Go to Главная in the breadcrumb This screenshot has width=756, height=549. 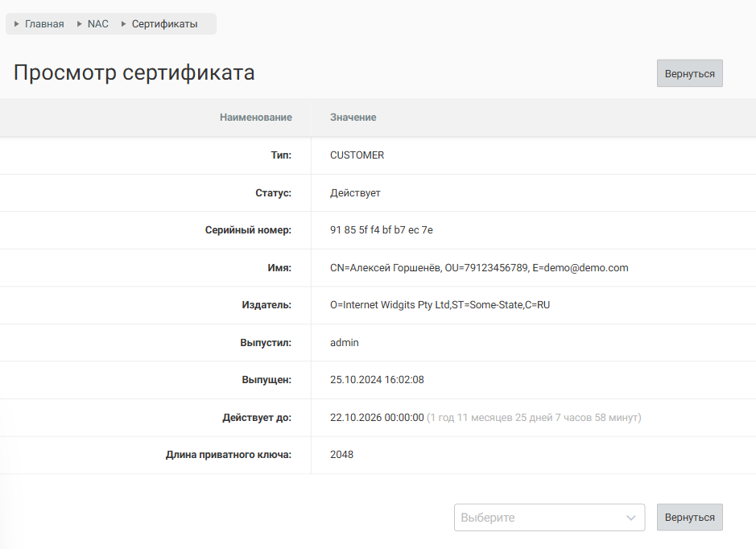(44, 24)
